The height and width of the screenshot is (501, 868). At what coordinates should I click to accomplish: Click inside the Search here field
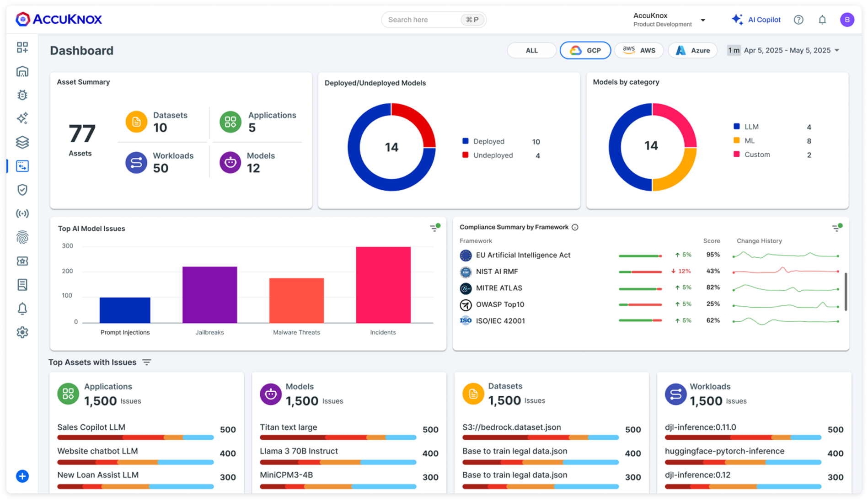(425, 20)
